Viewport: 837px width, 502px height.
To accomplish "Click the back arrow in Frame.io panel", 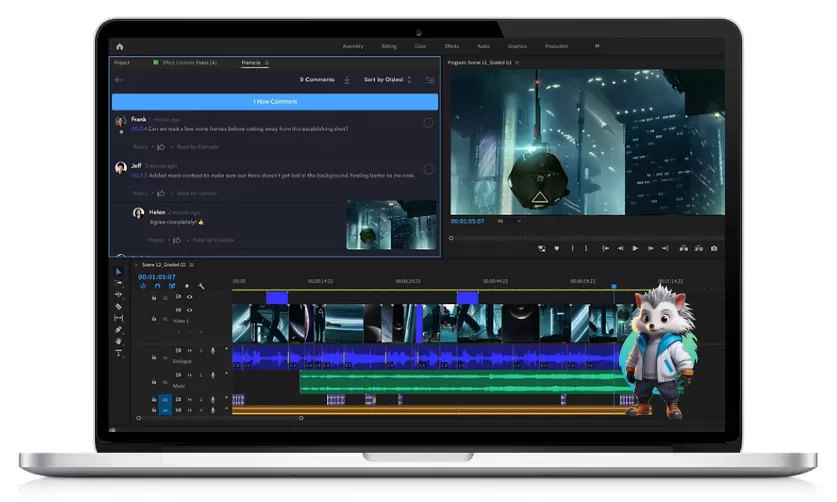I will tap(120, 79).
